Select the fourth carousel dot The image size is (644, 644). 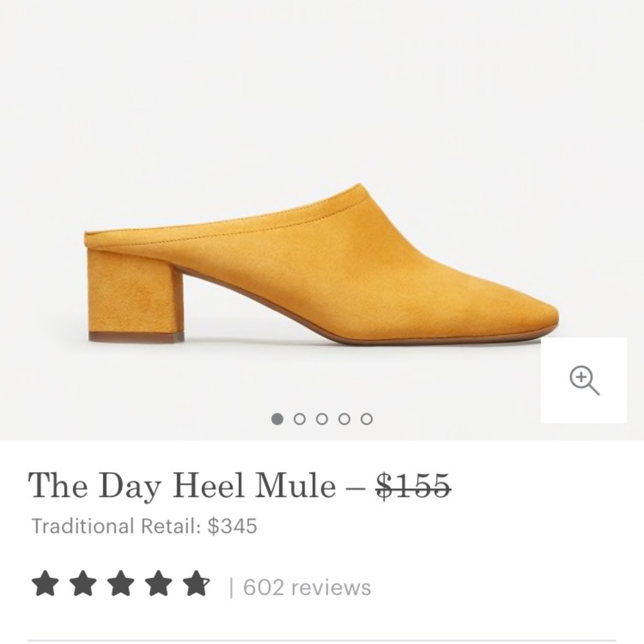click(345, 417)
